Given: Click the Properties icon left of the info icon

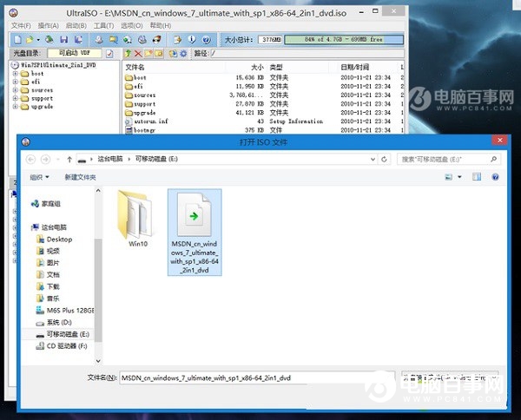Looking at the screenshot, I should coord(177,40).
